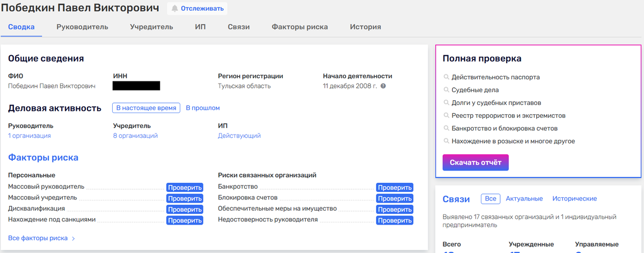Click the Реестр террористов и экстремистов text

(509, 116)
